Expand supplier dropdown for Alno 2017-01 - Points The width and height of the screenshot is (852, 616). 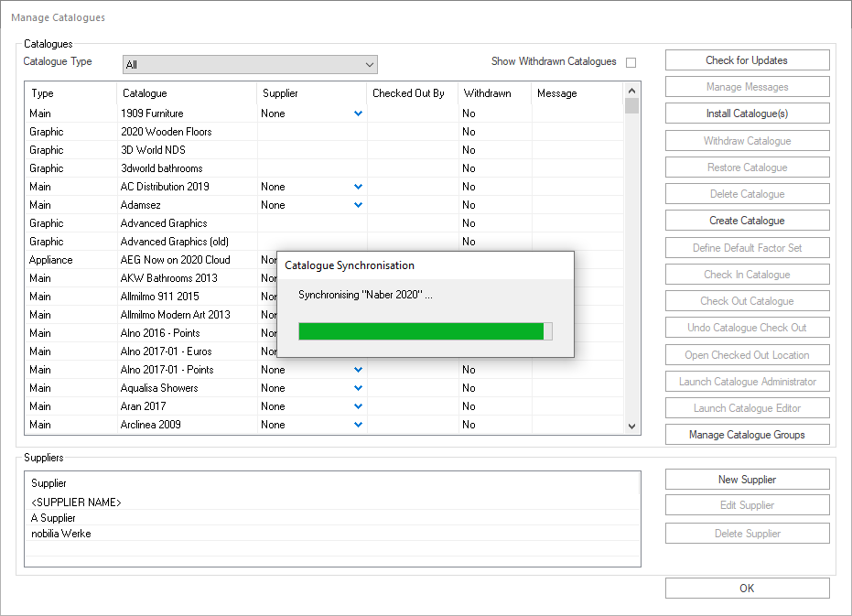pyautogui.click(x=358, y=370)
